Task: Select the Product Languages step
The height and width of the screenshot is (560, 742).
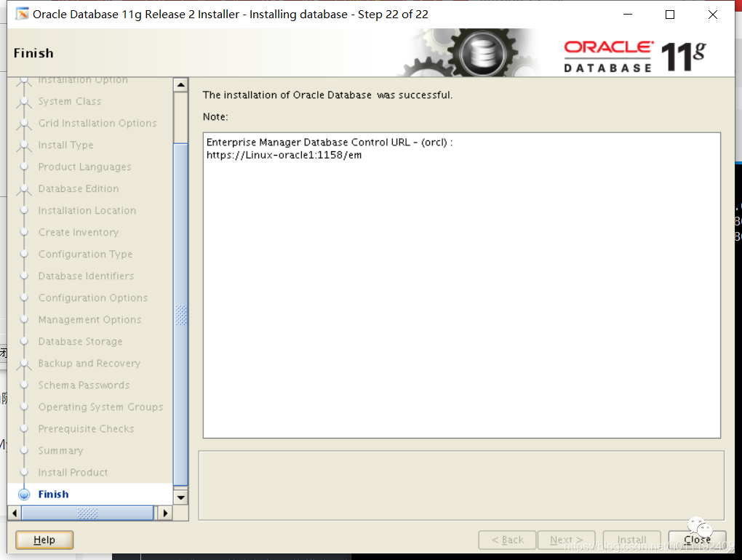Action: pos(84,167)
